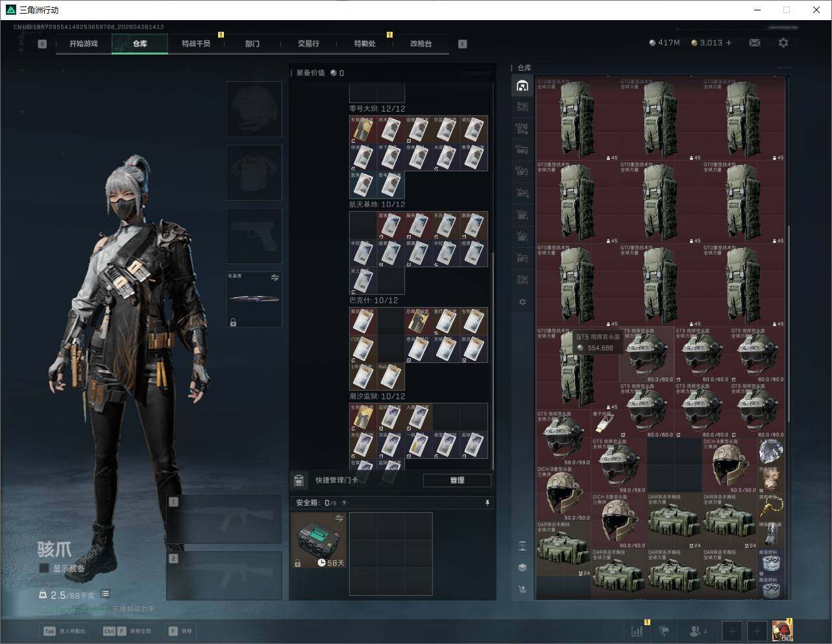The height and width of the screenshot is (644, 832).
Task: Click the left tab navigation arrow key
Action: (42, 44)
